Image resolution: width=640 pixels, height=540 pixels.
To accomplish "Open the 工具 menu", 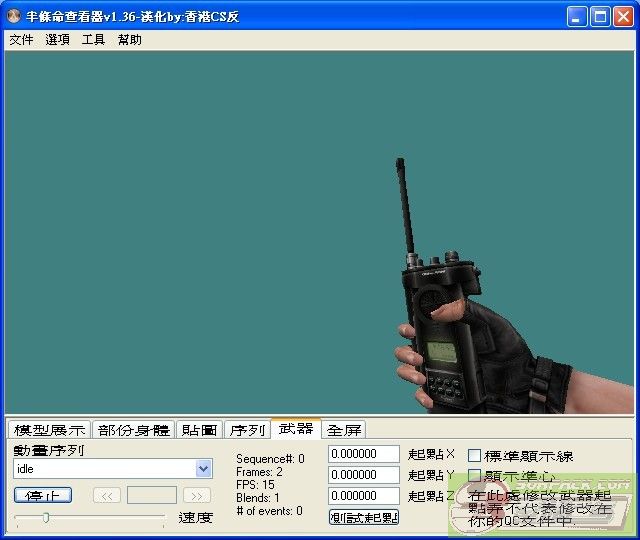I will click(93, 40).
